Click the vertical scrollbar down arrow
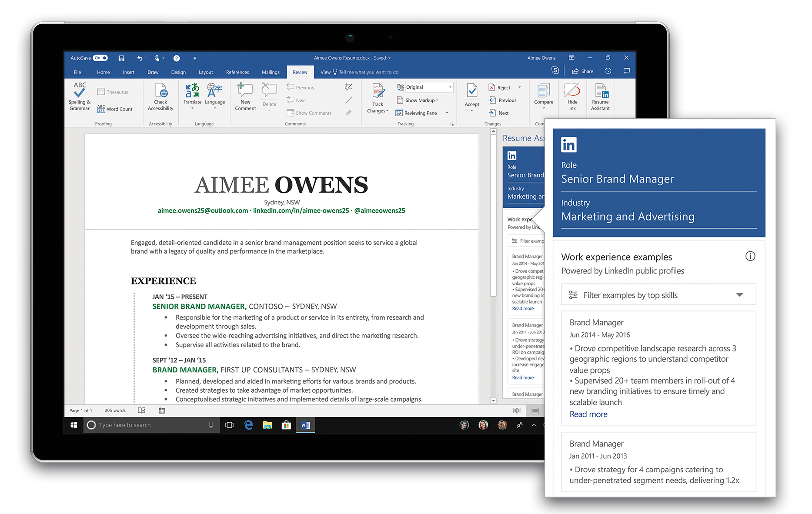812x514 pixels. [x=493, y=401]
